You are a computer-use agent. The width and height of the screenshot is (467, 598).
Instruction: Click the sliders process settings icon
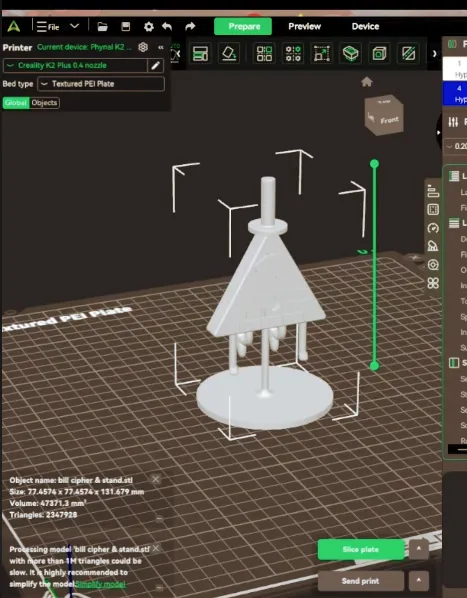click(x=453, y=122)
